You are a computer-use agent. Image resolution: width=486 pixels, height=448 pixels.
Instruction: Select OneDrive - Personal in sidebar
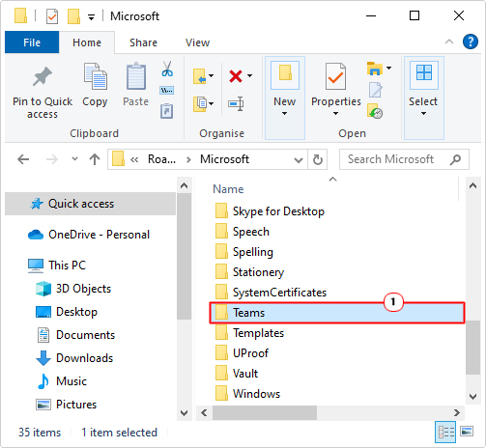click(99, 235)
